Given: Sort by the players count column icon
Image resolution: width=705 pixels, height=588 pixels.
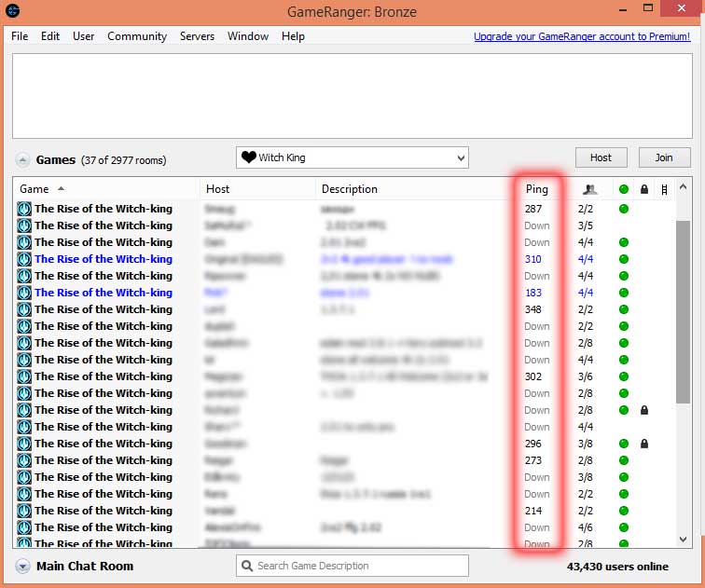Looking at the screenshot, I should pyautogui.click(x=589, y=189).
